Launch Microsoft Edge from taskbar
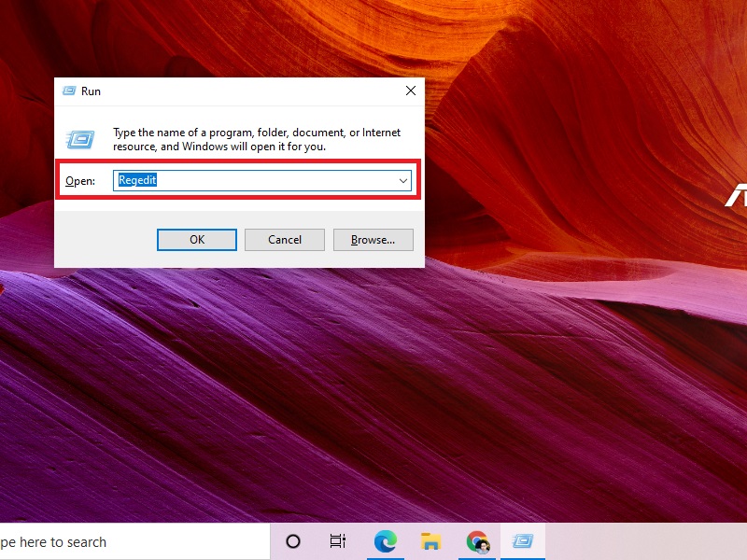 point(385,541)
